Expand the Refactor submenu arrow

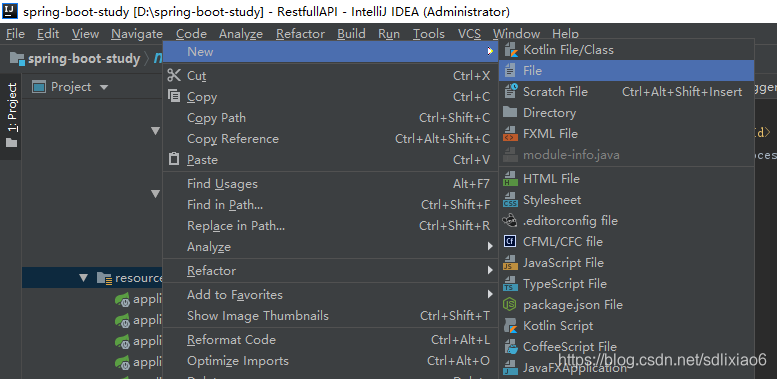pos(490,270)
